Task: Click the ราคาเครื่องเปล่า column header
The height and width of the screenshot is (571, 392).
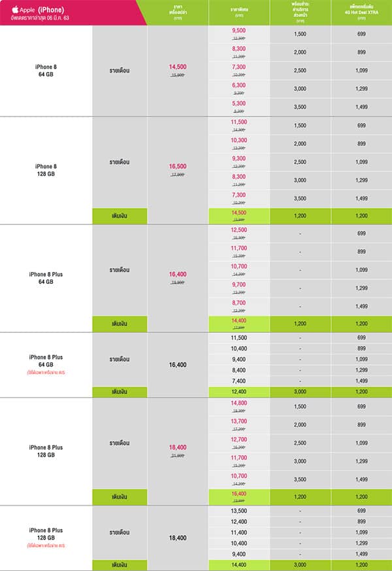Action: (x=178, y=12)
